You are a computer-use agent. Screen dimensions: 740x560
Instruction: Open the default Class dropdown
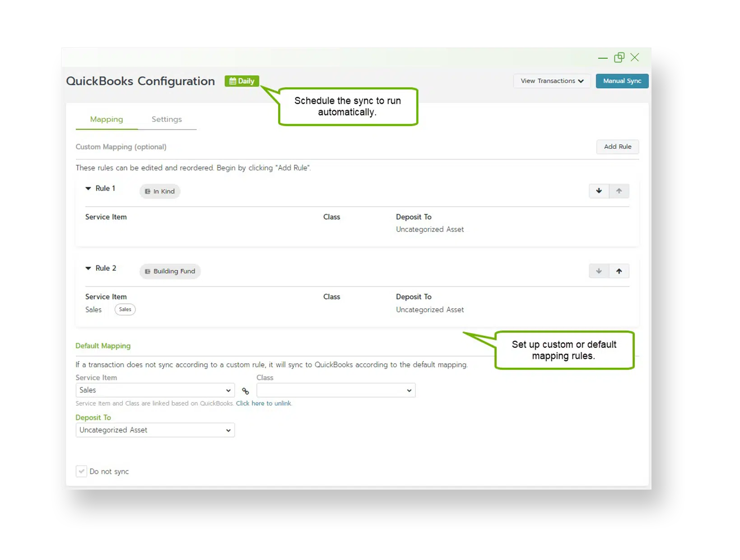(336, 390)
